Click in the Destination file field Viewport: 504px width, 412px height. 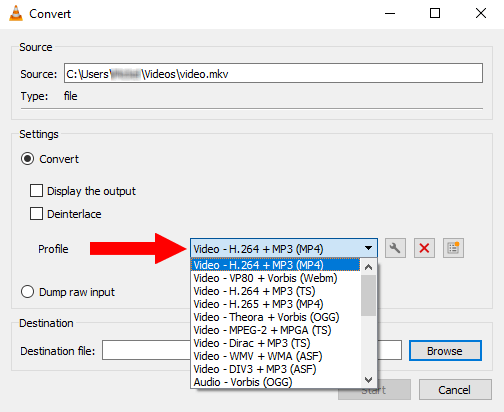pos(252,350)
